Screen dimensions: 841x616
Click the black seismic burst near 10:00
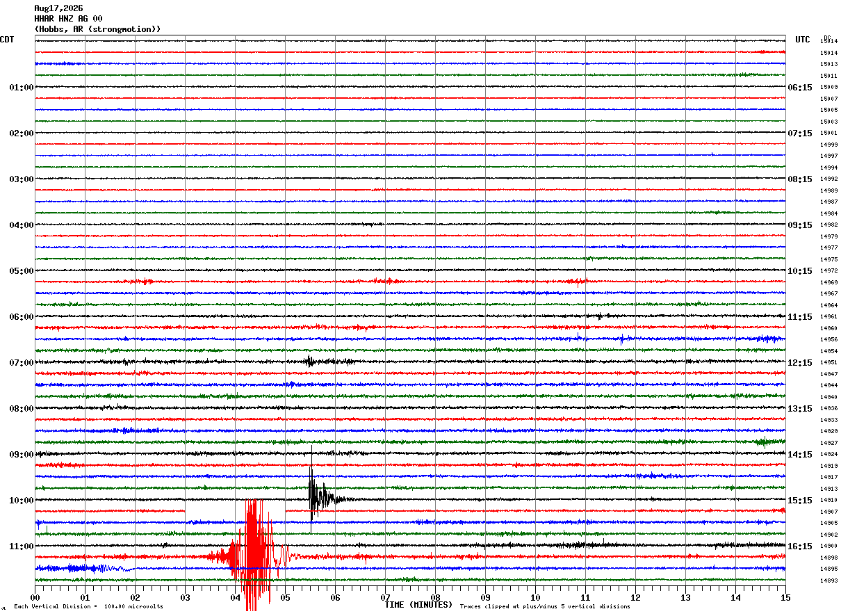pyautogui.click(x=321, y=496)
